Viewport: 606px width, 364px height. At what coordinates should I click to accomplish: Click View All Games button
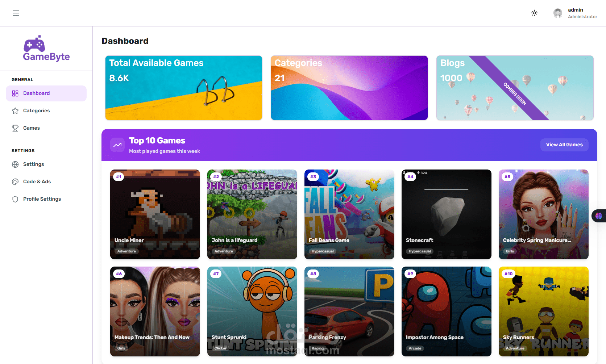click(564, 145)
